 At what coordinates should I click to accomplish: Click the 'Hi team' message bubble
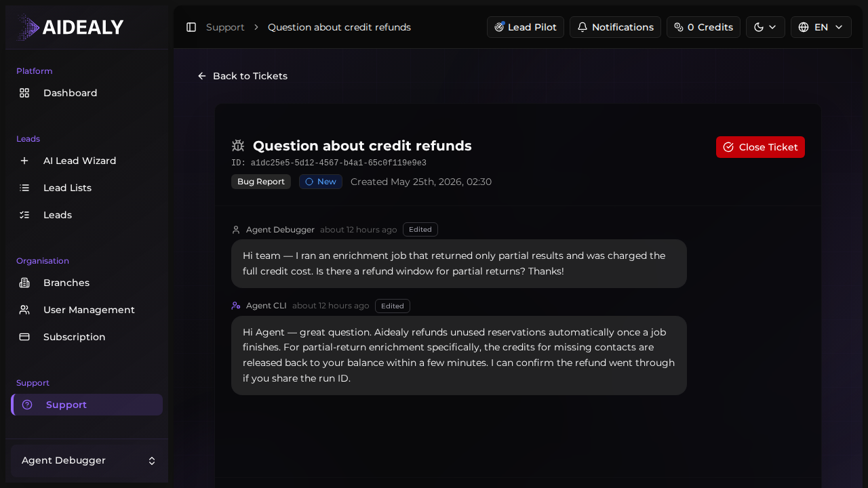[459, 264]
